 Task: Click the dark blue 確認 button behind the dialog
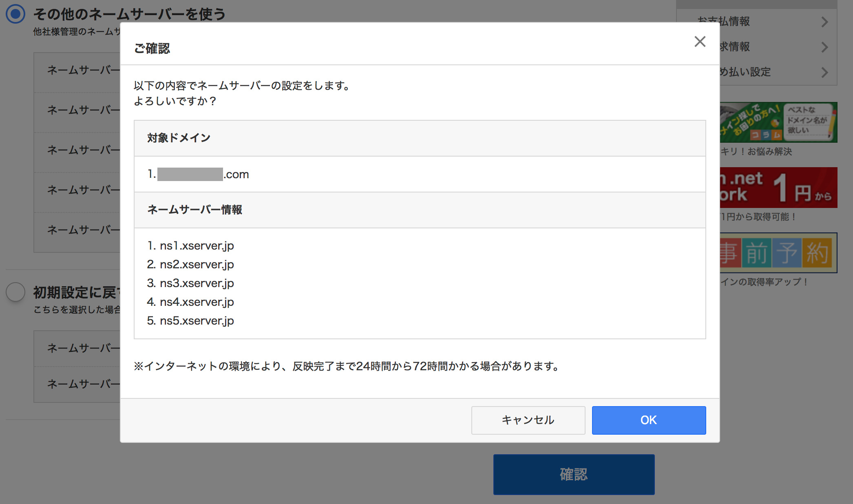[x=574, y=474]
